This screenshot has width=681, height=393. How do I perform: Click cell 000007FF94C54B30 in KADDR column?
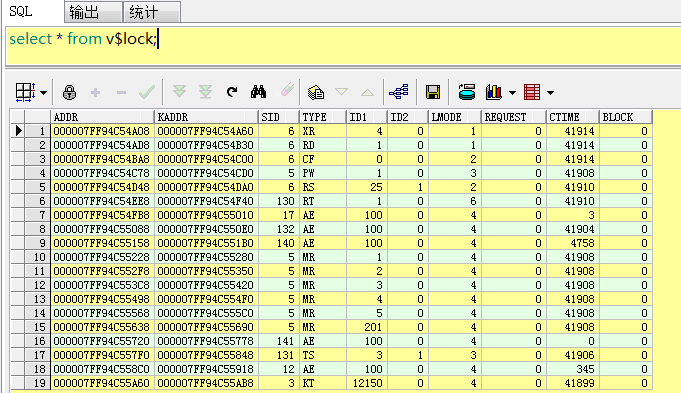click(206, 145)
